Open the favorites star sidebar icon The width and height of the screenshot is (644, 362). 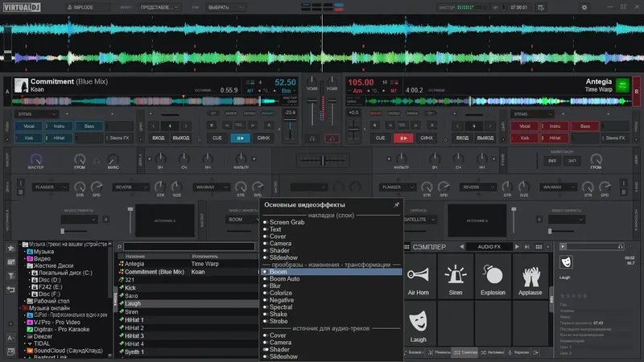click(11, 248)
